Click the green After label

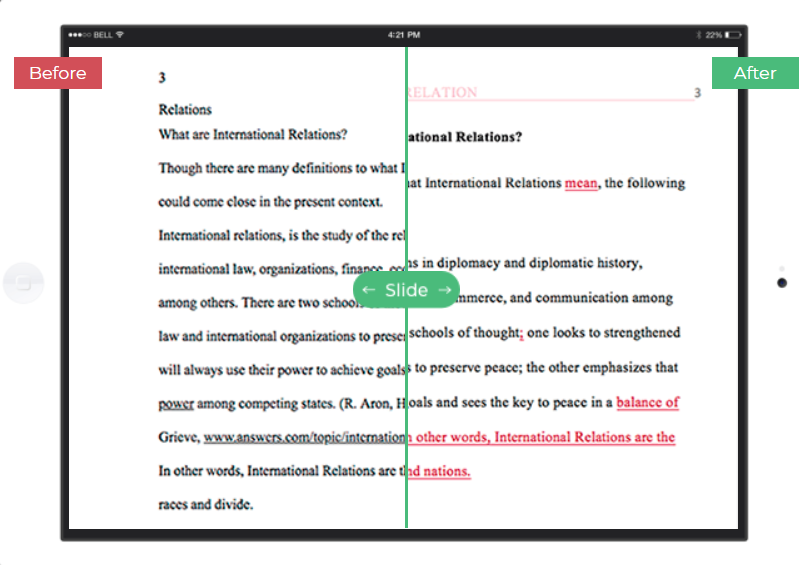click(x=755, y=73)
